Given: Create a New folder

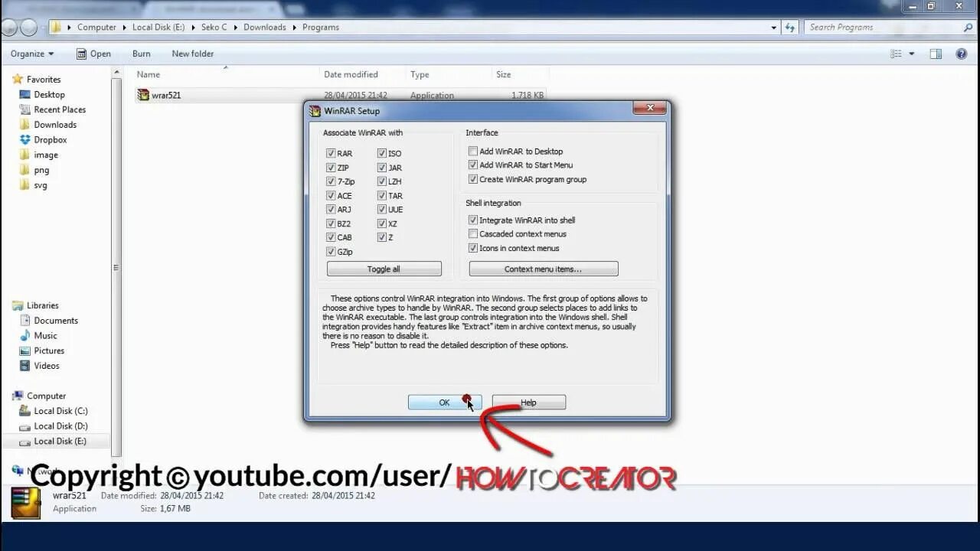Looking at the screenshot, I should coord(193,54).
